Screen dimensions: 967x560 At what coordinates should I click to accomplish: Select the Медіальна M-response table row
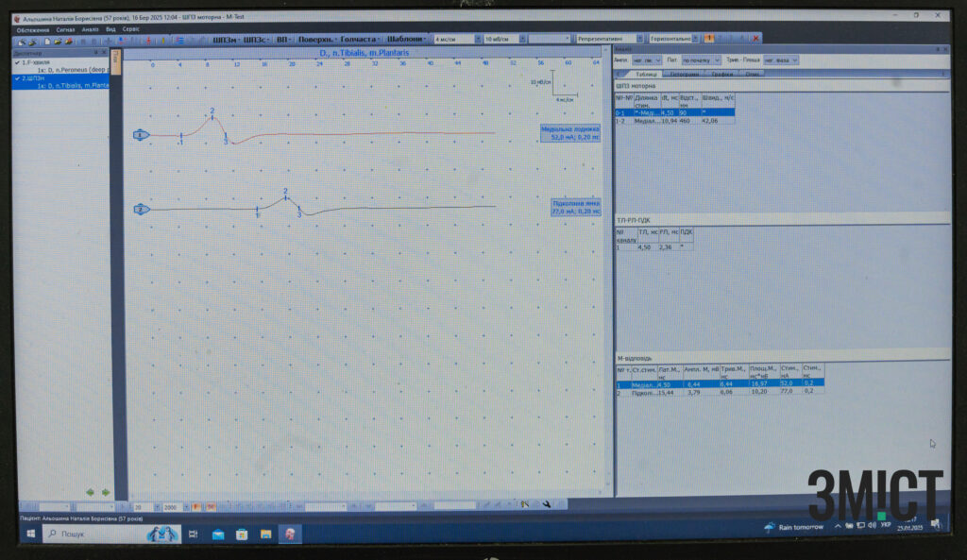click(718, 383)
